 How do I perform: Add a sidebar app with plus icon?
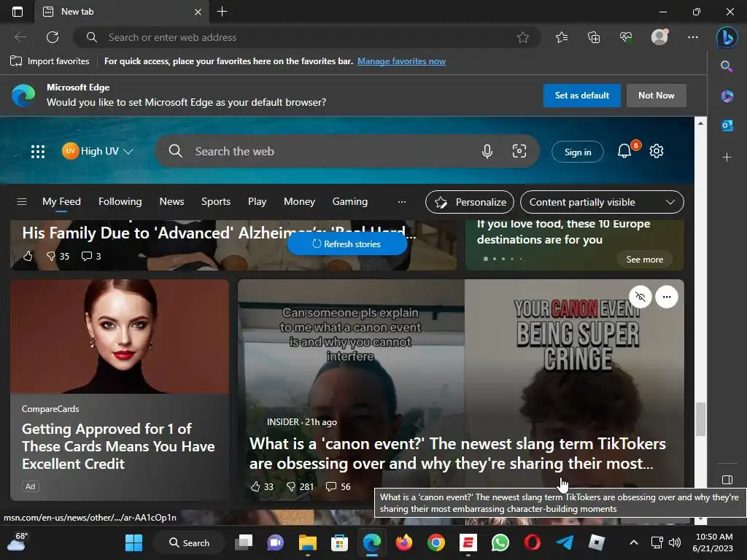[727, 157]
